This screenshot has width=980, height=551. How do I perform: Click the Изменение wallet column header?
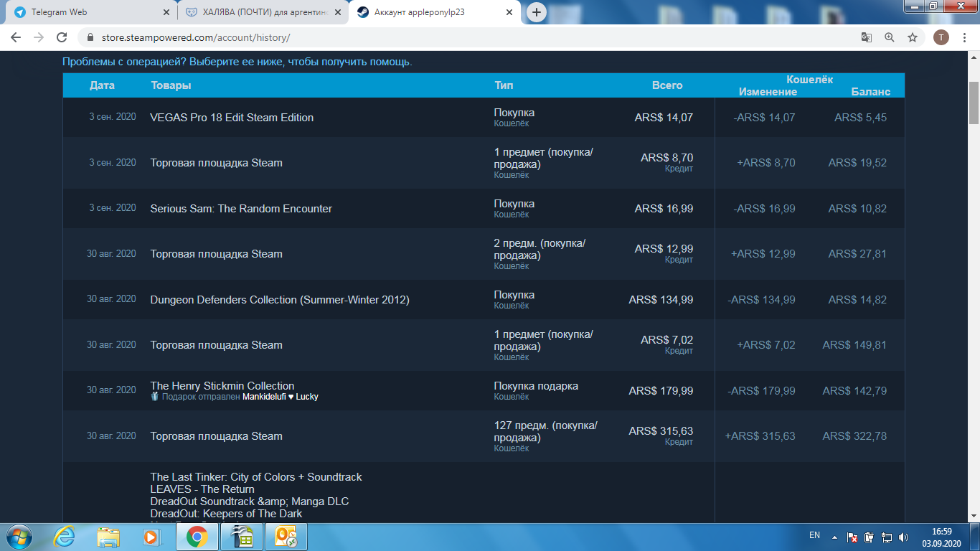(x=768, y=92)
